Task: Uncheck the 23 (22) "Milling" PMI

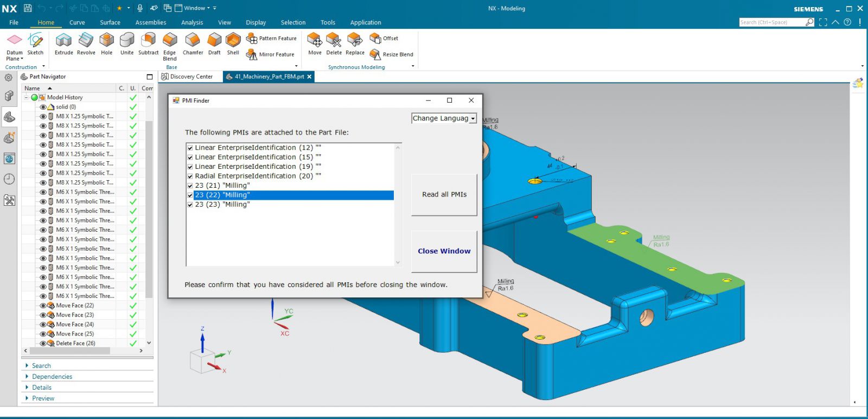Action: [x=190, y=195]
